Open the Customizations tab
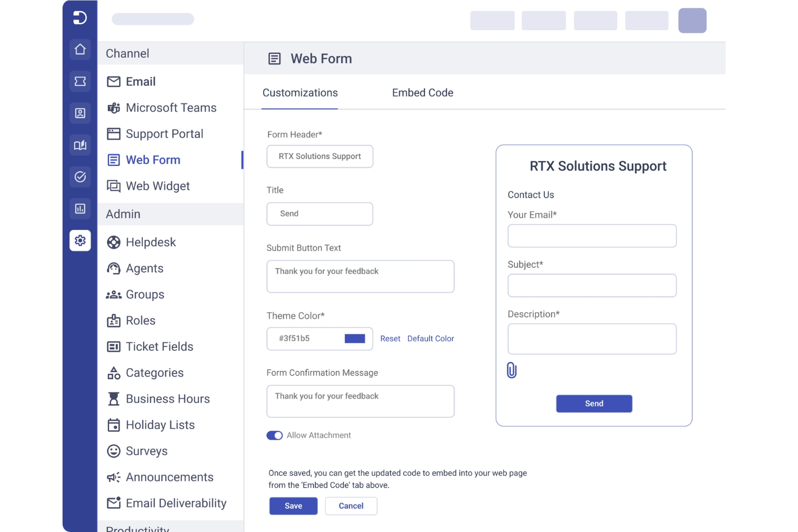Screen dimensions: 798x532 pos(300,93)
